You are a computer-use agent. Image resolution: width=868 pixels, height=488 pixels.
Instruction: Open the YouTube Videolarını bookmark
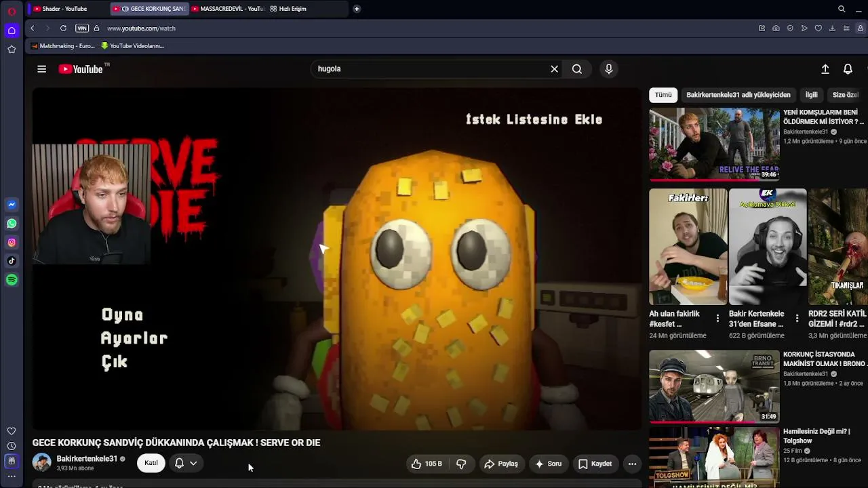pos(132,46)
